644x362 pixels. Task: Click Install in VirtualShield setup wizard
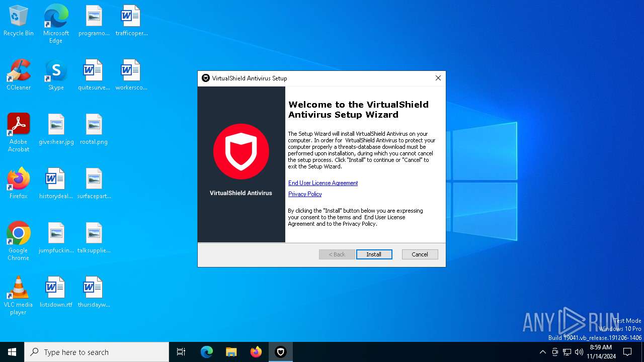point(374,254)
